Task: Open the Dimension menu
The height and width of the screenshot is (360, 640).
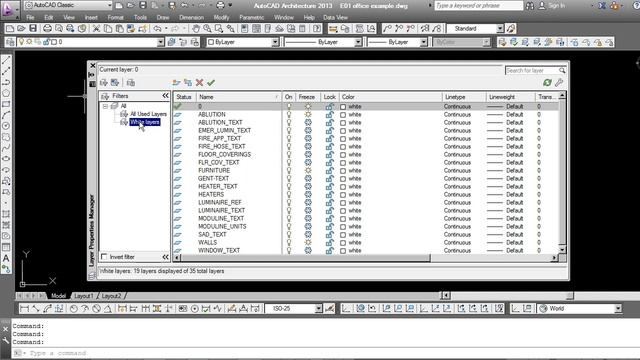Action: pyautogui.click(x=191, y=18)
